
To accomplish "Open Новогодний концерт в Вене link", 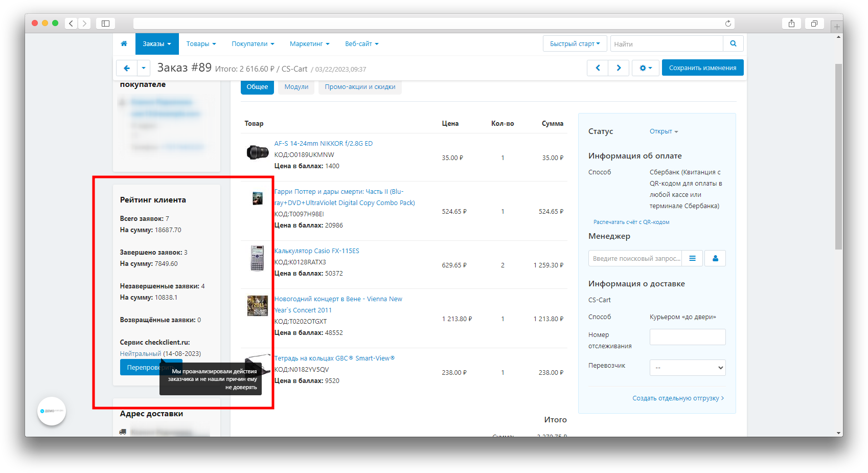I will coord(338,305).
